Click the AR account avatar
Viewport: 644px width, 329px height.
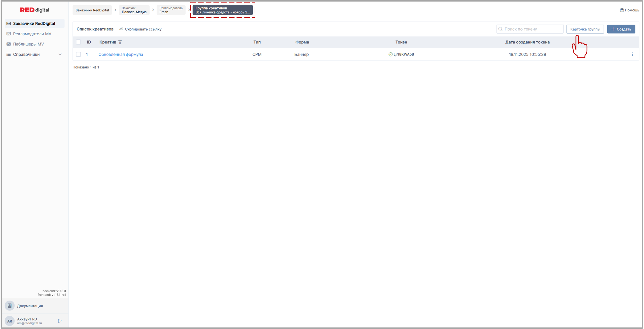(x=10, y=321)
